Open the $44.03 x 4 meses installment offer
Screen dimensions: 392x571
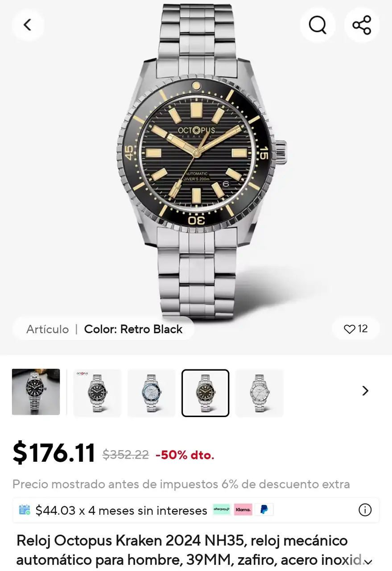tap(121, 510)
